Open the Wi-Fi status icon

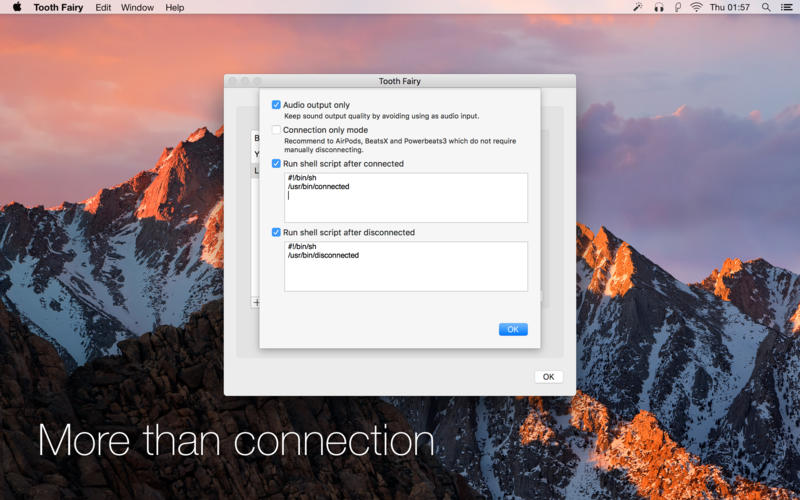pos(696,7)
